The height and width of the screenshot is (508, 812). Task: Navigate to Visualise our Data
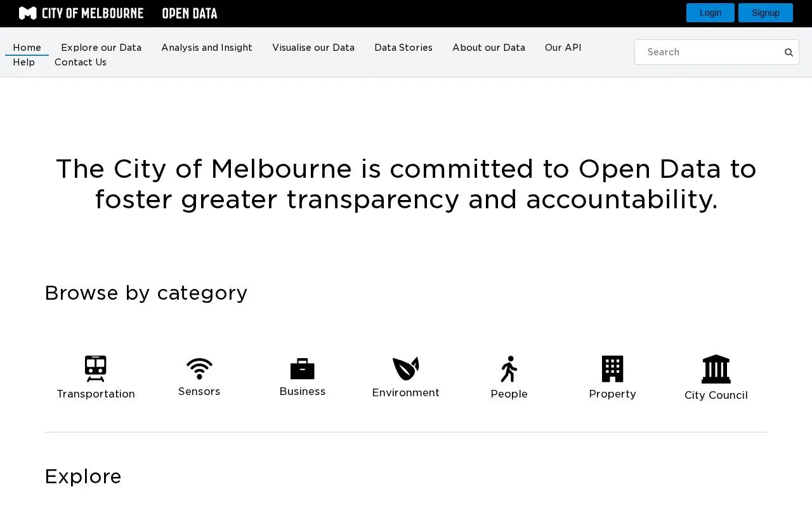pos(313,48)
